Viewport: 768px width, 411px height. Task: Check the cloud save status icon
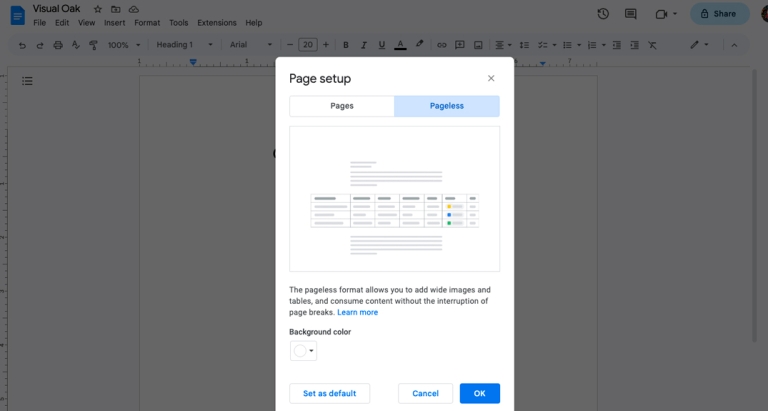tap(134, 9)
